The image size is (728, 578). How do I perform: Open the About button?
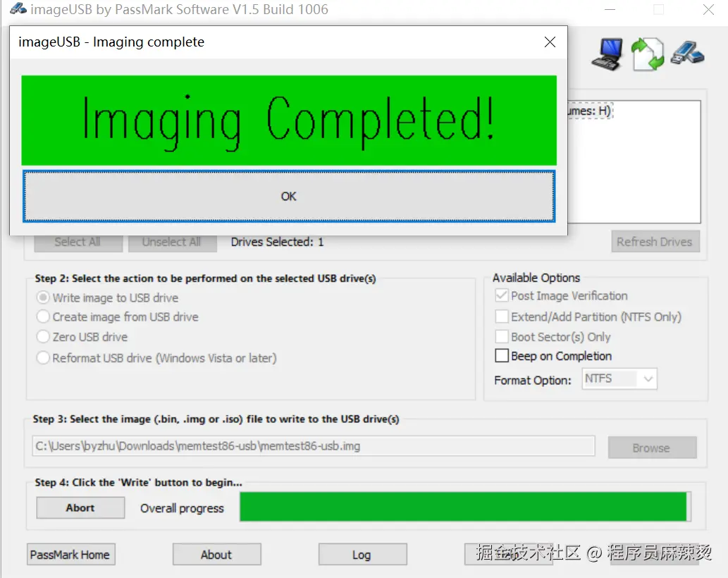pyautogui.click(x=217, y=554)
